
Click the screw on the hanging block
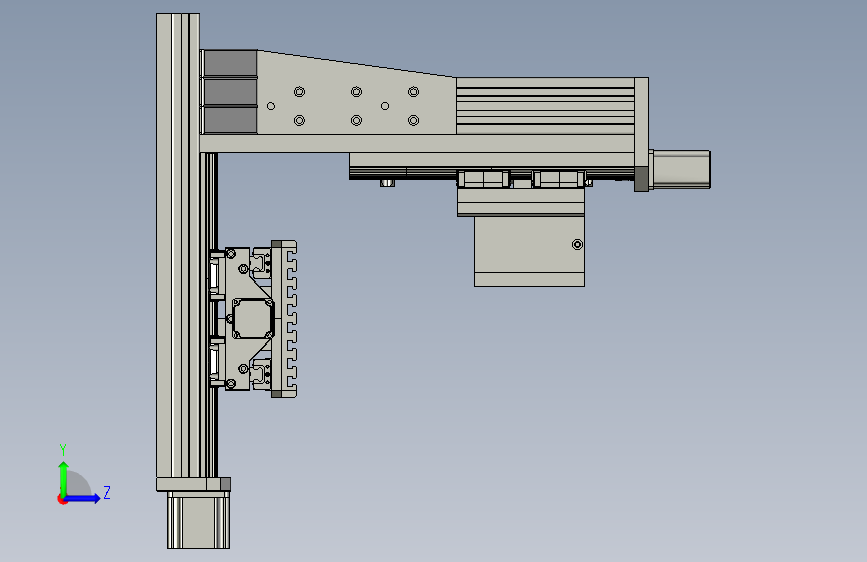point(577,244)
